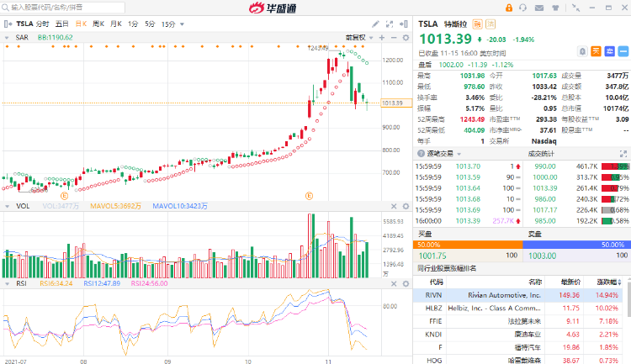The height and width of the screenshot is (364, 631).
Task: Open customer service headset icon
Action: pyautogui.click(x=522, y=7)
